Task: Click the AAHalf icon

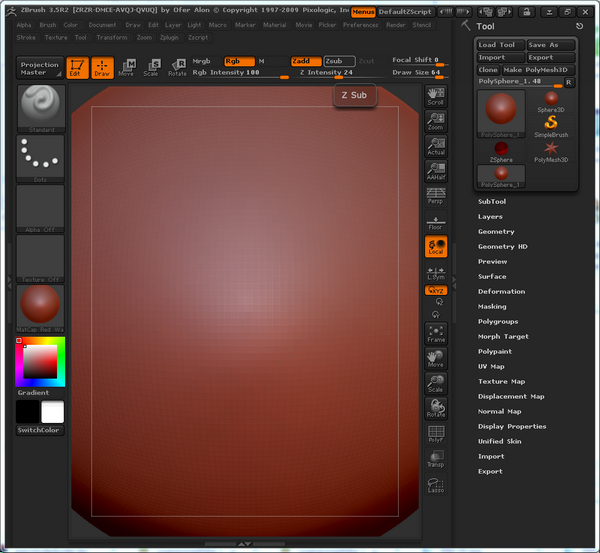Action: [436, 171]
